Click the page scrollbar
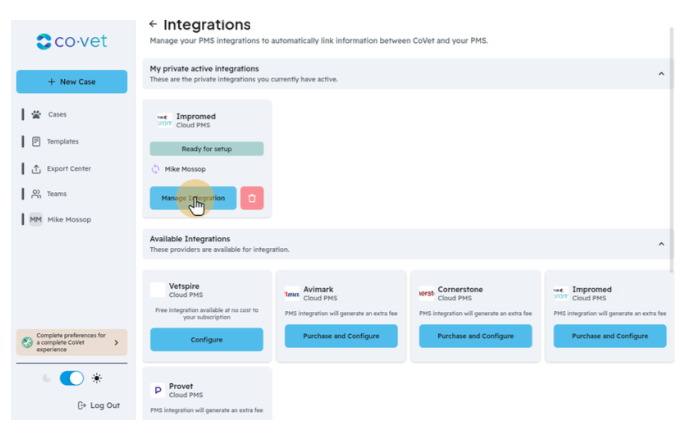 671,149
